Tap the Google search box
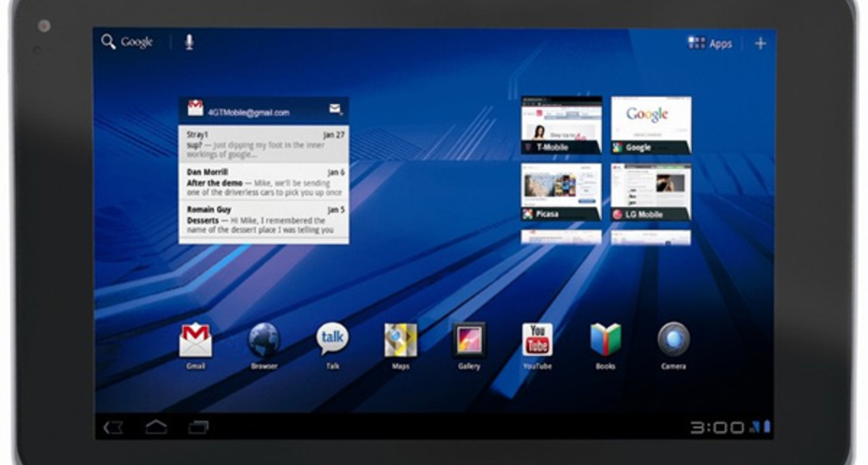Screen dimensions: 868x465 (128, 42)
